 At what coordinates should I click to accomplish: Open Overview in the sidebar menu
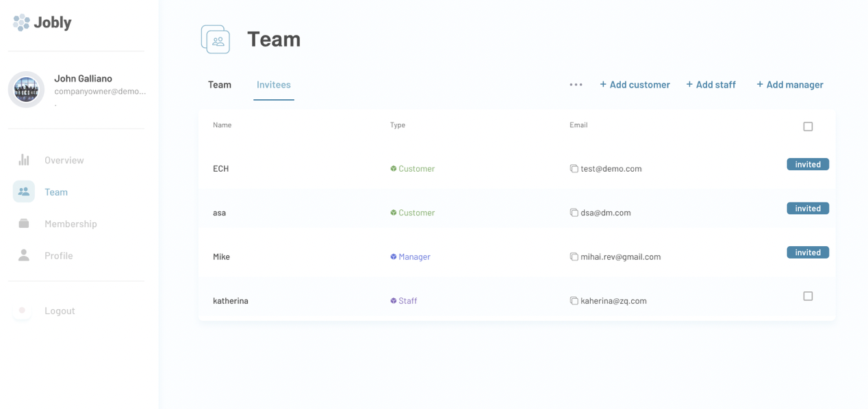pyautogui.click(x=64, y=160)
